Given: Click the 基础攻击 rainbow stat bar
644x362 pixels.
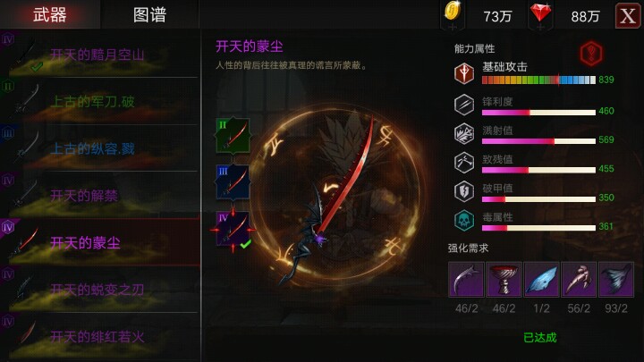Looking at the screenshot, I should click(x=538, y=80).
